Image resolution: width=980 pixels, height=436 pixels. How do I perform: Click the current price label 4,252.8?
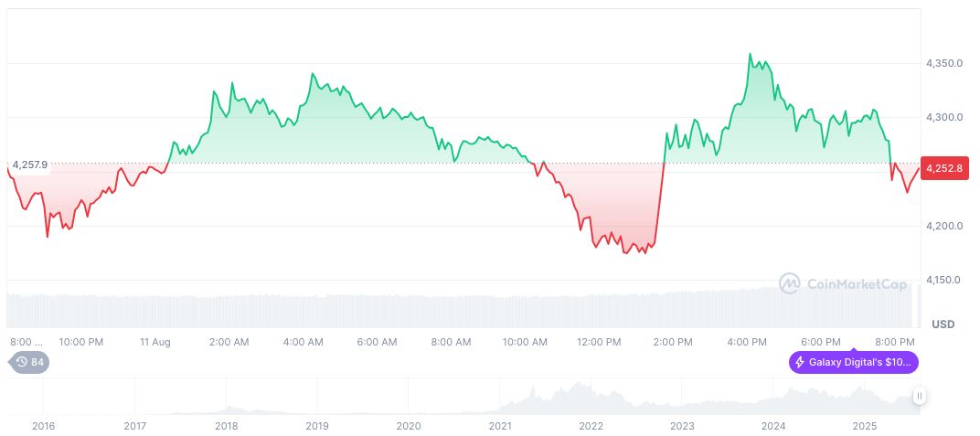[944, 168]
